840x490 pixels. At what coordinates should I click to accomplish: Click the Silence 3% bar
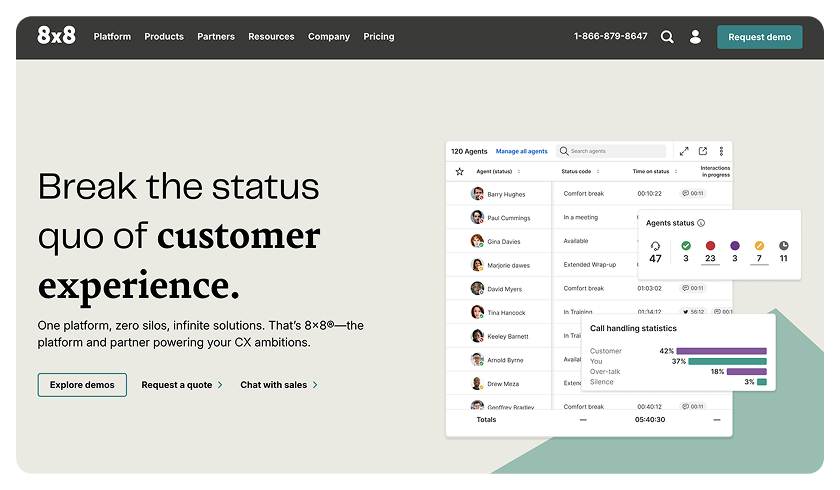point(762,382)
